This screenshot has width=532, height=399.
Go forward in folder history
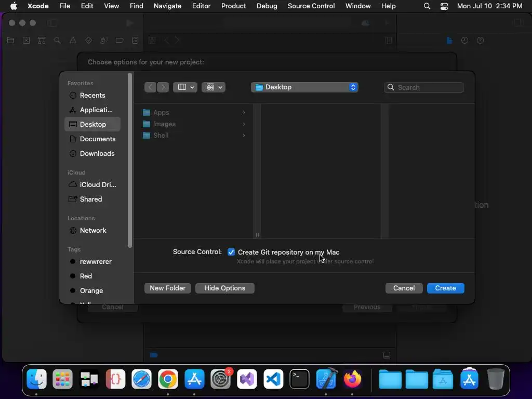(x=163, y=87)
